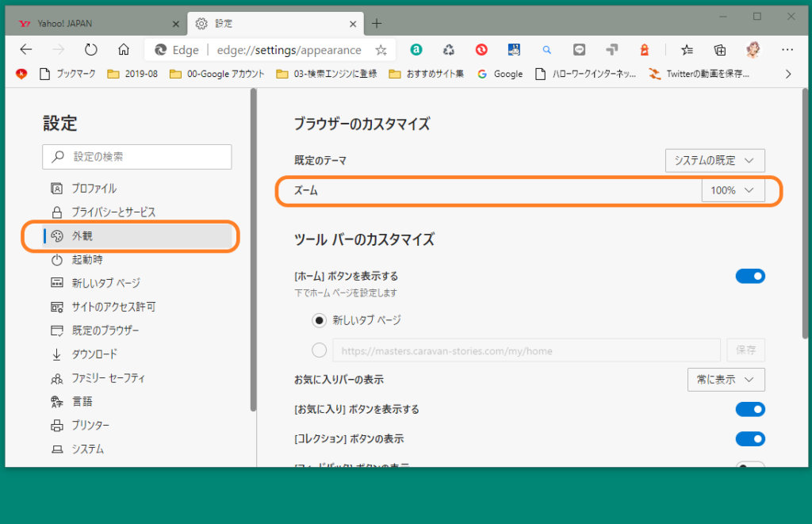Viewport: 812px width, 524px height.
Task: Open the お気に入りバーの表示 dropdown
Action: pyautogui.click(x=726, y=380)
